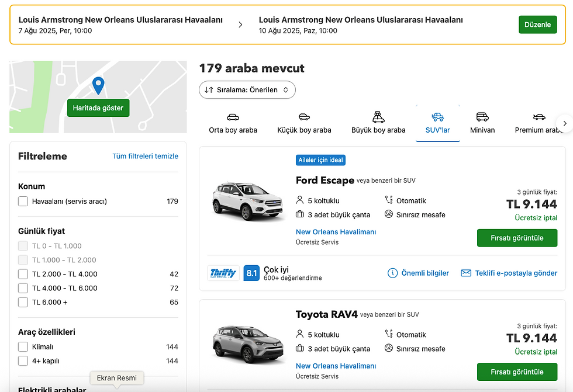Viewport: 573px width, 392px height.
Task: Switch to the Küçük boy araba tab
Action: pos(304,123)
